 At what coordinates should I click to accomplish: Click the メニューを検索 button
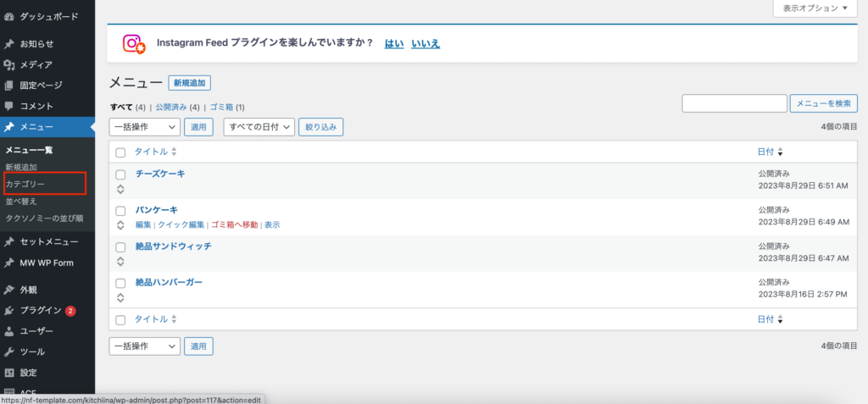pos(824,103)
